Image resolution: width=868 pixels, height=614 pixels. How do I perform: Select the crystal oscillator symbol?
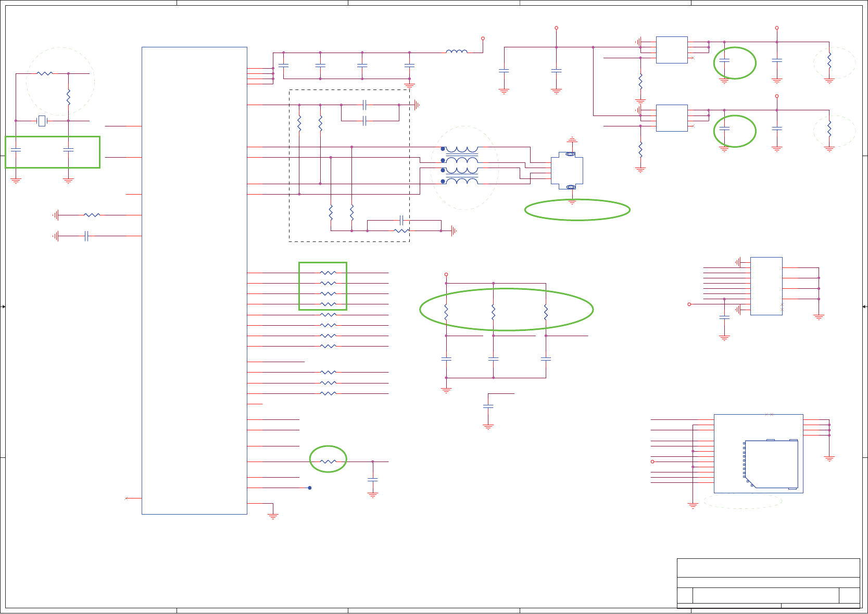[42, 121]
